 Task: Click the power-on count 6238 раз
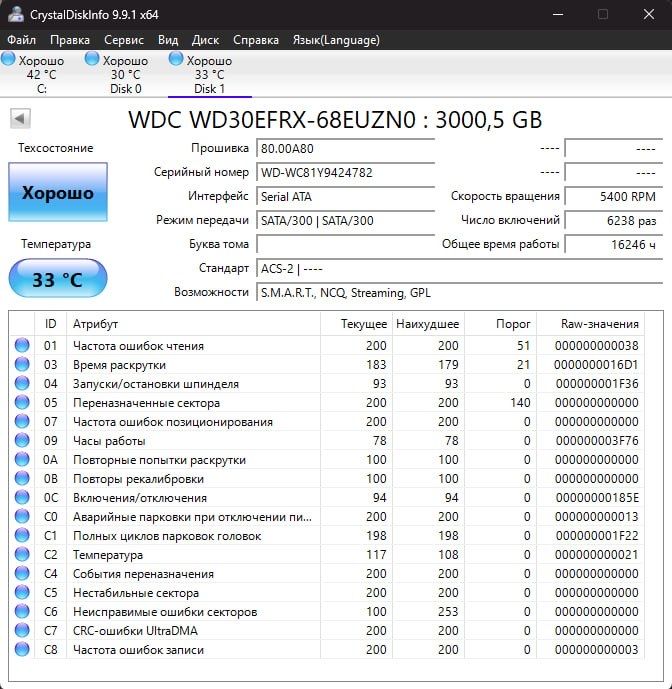click(614, 220)
